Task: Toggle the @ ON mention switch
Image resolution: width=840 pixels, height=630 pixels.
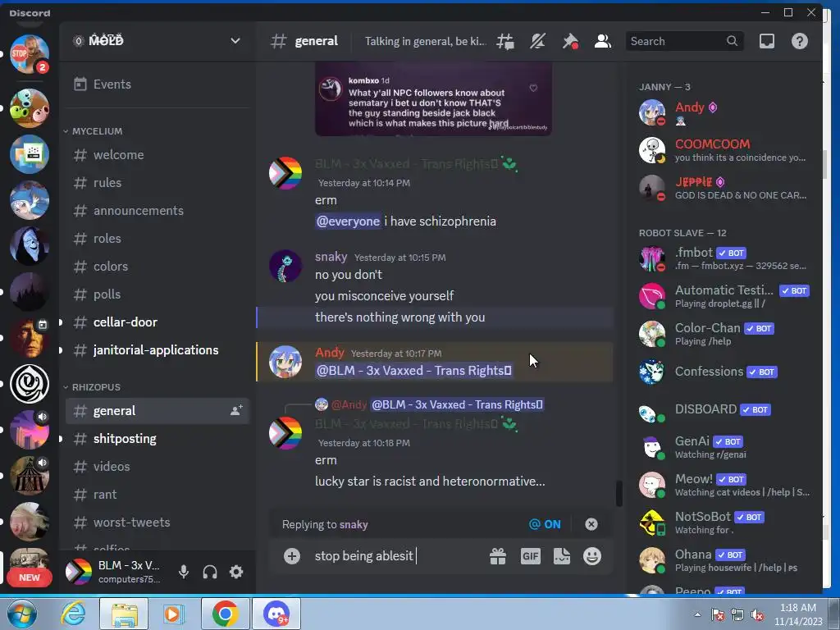Action: 545,524
